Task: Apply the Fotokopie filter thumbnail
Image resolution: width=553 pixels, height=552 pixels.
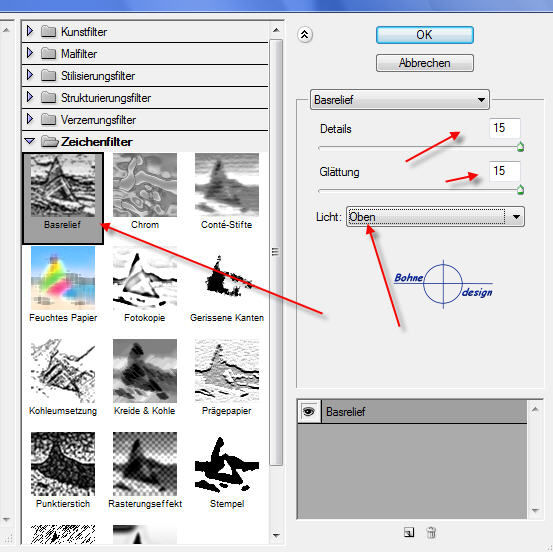Action: pyautogui.click(x=145, y=278)
